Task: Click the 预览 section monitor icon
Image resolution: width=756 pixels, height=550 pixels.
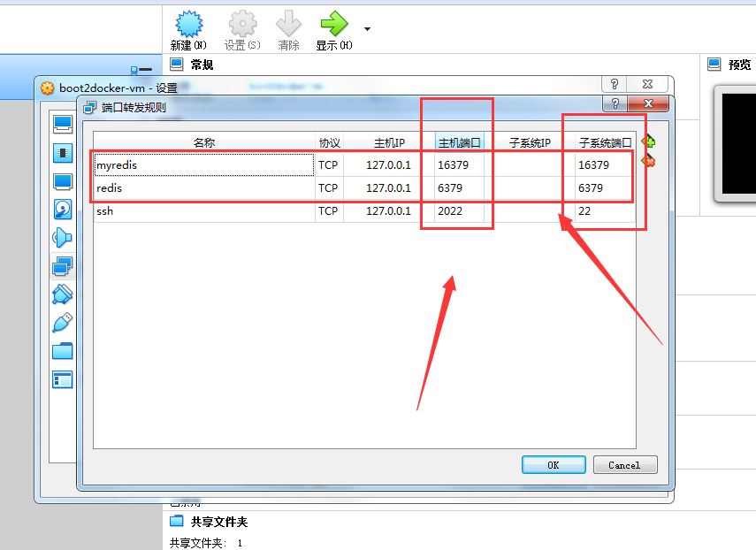Action: pyautogui.click(x=714, y=65)
